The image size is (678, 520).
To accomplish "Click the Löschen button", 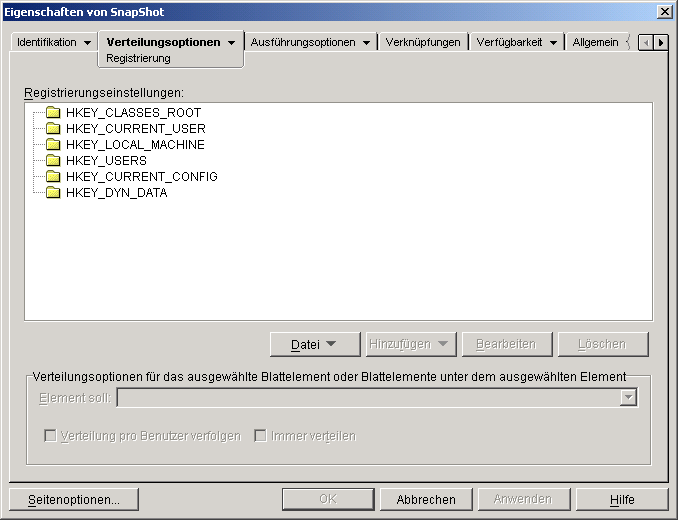I will [603, 345].
